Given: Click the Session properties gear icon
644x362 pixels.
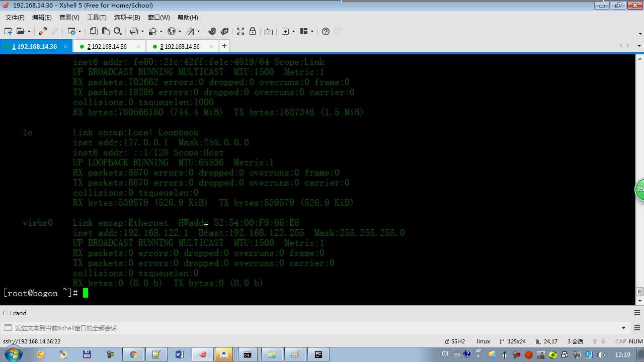Looking at the screenshot, I should (71, 31).
